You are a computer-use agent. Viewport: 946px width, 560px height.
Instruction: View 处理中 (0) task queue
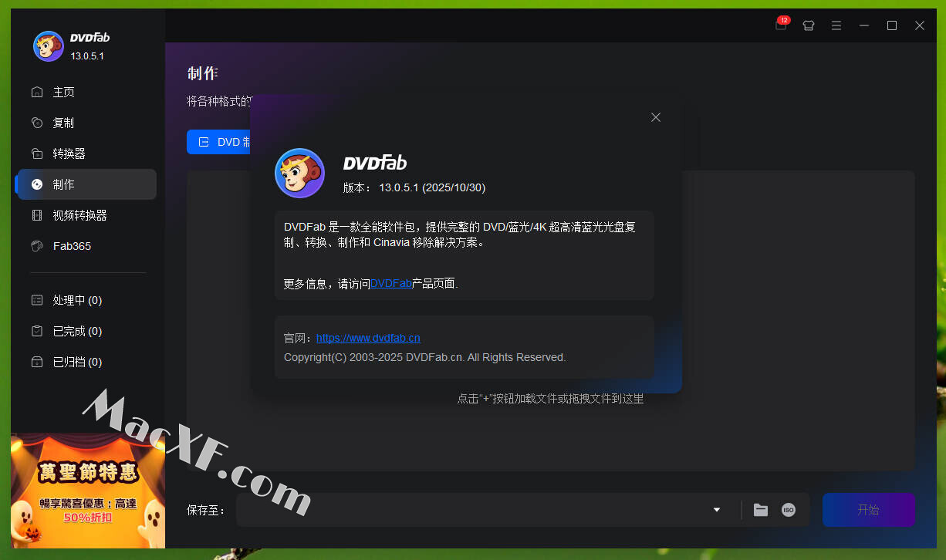(x=77, y=300)
